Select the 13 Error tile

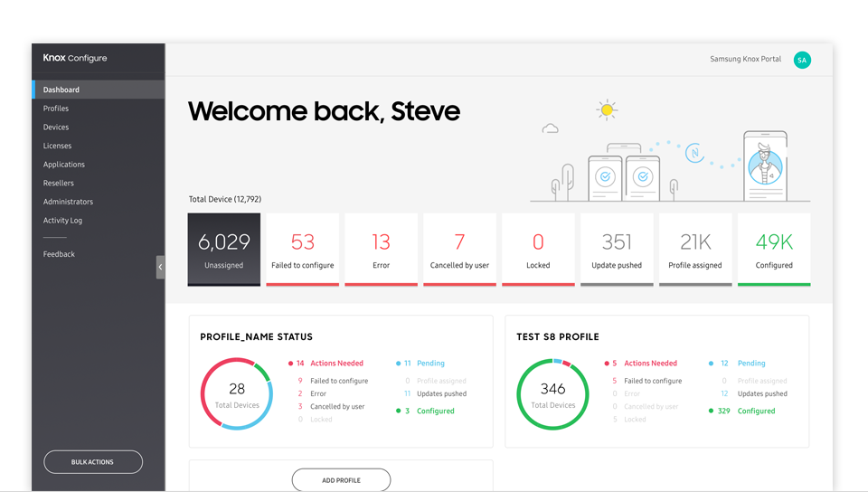[x=381, y=250]
